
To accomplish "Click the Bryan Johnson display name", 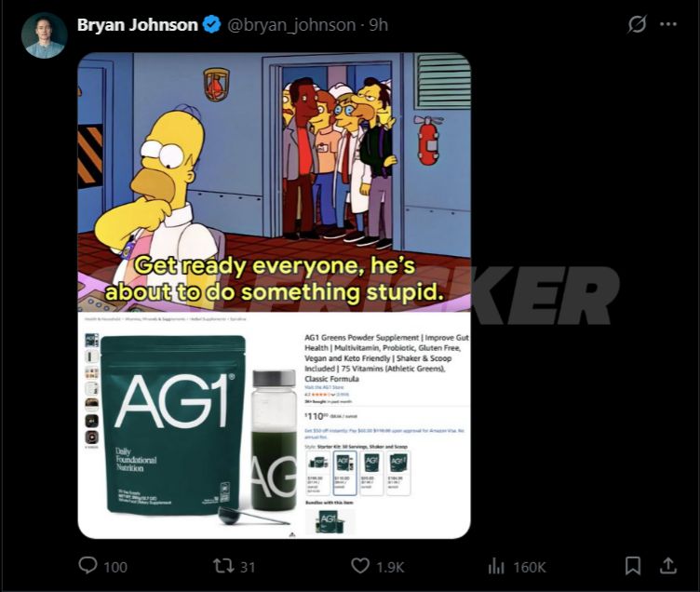I will (138, 24).
